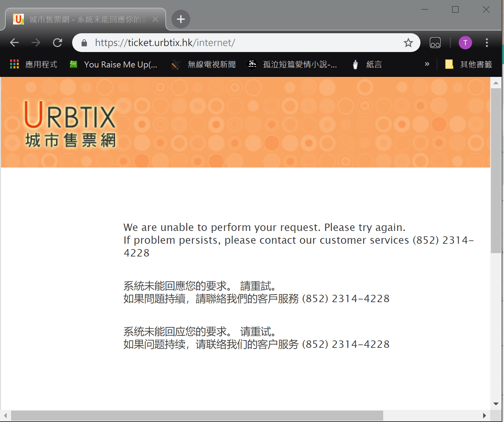Click the vertical scrollbar down arrow
The height and width of the screenshot is (422, 504).
[496, 404]
